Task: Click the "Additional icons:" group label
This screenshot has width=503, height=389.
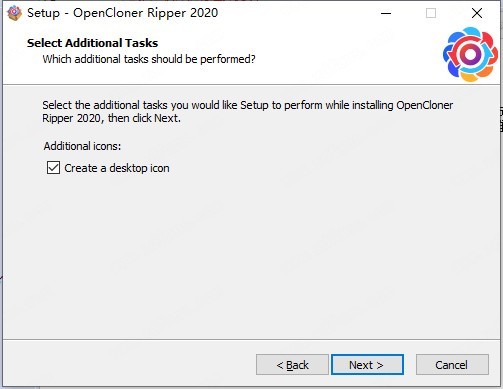Action: pyautogui.click(x=82, y=146)
